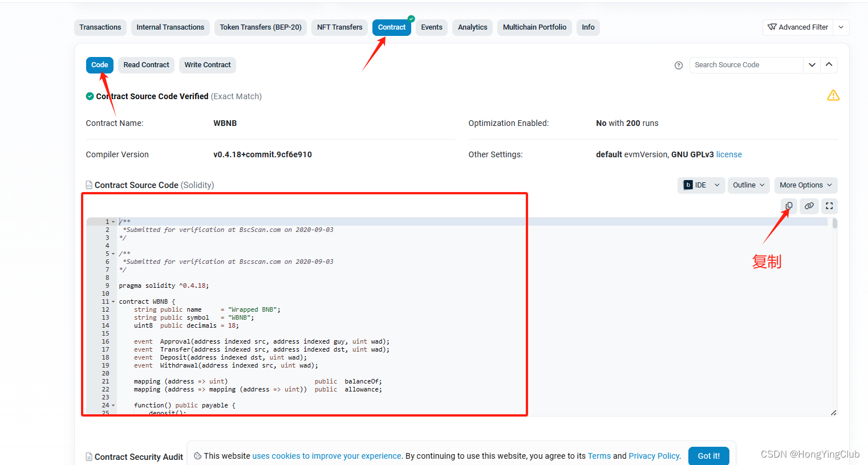Open Multichain Portfolio tab
This screenshot has width=868, height=465.
535,27
